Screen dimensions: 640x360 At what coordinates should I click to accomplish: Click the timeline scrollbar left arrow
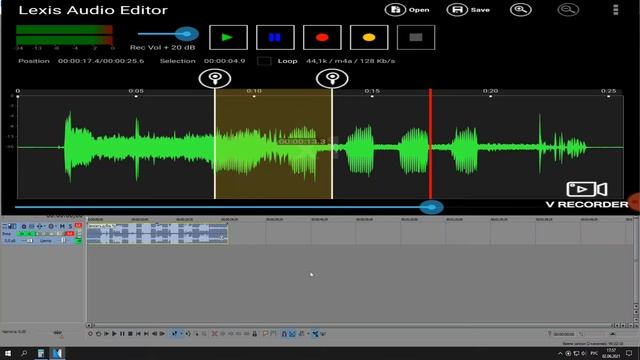[89, 325]
